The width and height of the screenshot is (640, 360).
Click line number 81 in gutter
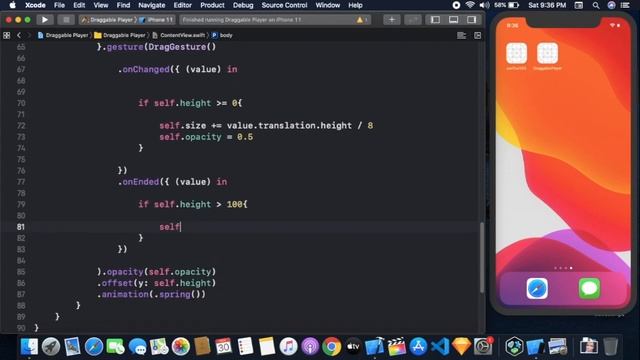point(20,227)
